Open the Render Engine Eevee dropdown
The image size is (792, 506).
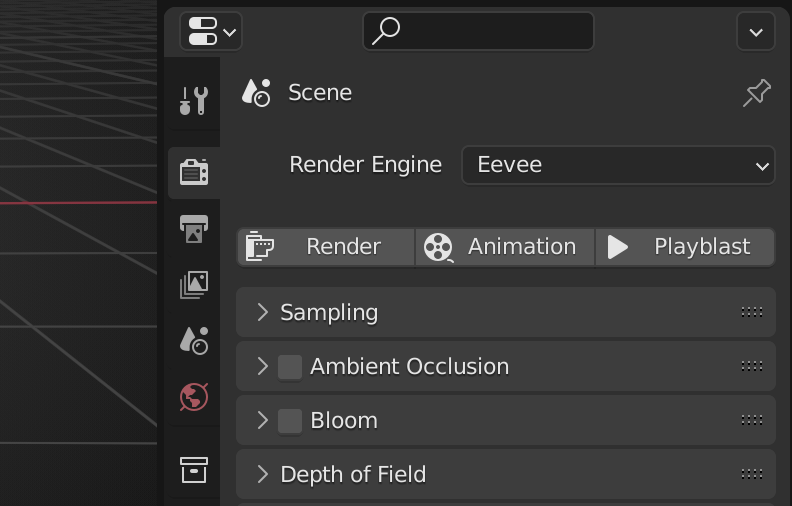click(x=618, y=165)
